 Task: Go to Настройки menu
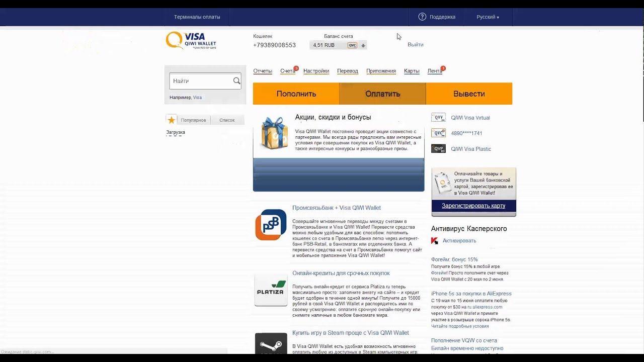316,71
